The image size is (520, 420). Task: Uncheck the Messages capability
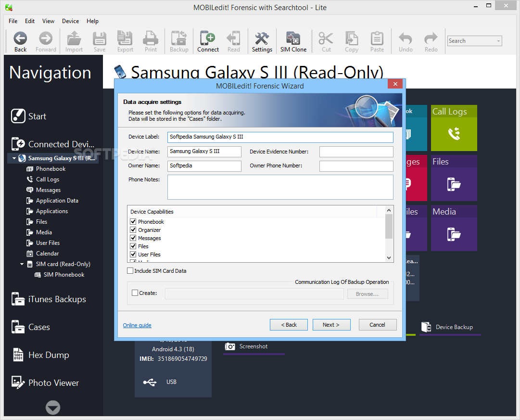tap(133, 238)
